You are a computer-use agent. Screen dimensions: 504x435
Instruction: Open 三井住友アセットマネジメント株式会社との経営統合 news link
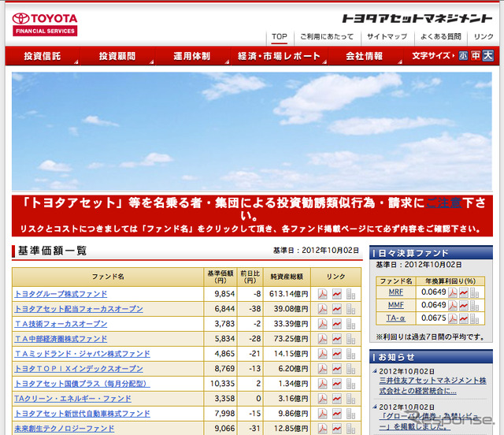[x=432, y=386]
